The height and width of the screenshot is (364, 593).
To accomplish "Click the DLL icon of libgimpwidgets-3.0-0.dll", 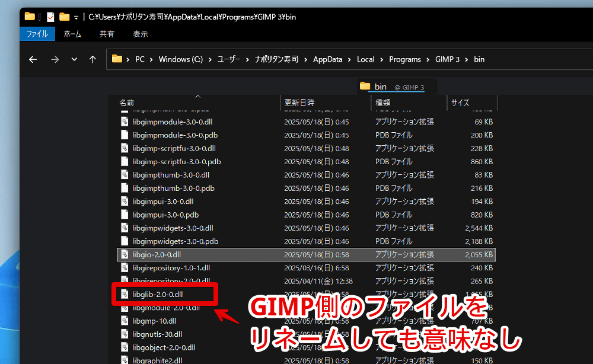I will [125, 228].
